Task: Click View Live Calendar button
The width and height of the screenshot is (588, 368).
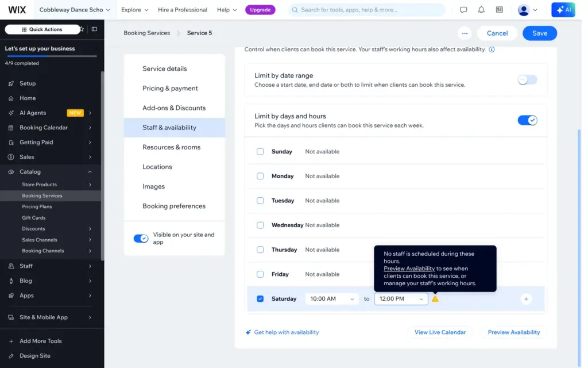Action: click(440, 332)
